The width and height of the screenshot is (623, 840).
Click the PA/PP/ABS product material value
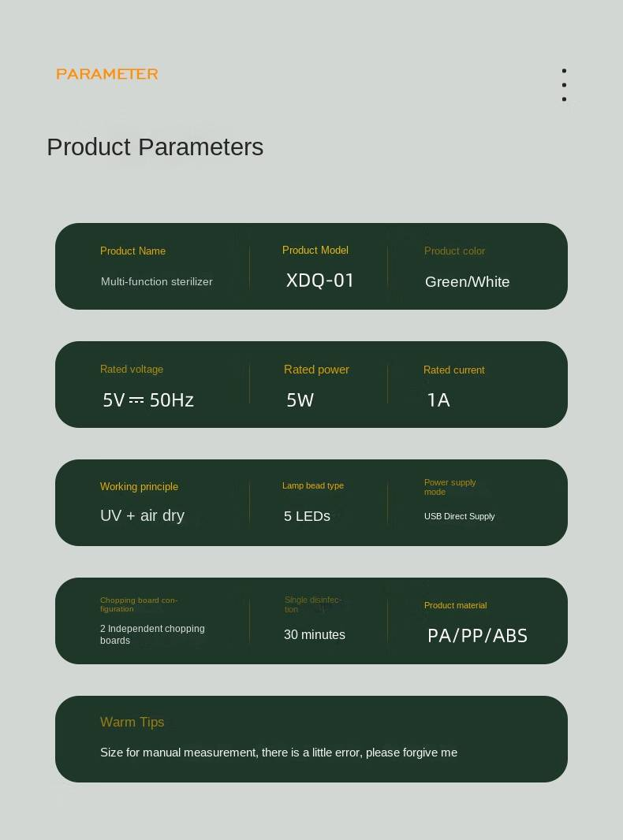point(477,636)
